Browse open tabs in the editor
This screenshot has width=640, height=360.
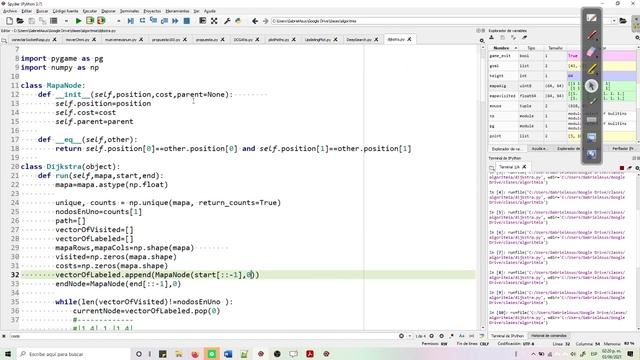click(x=4, y=40)
